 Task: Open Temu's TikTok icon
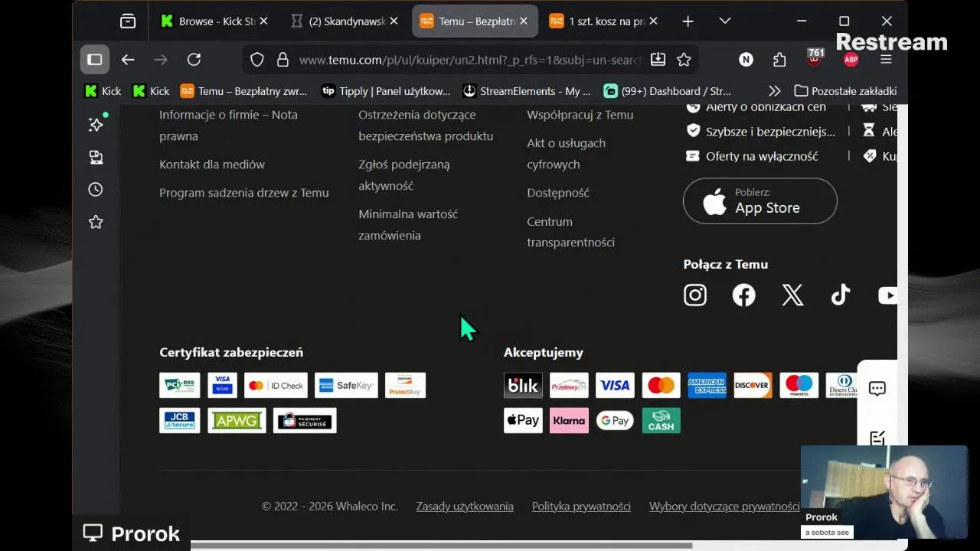point(841,295)
